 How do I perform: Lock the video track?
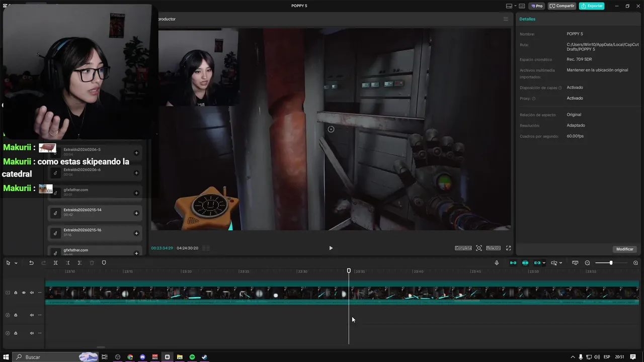click(16, 293)
